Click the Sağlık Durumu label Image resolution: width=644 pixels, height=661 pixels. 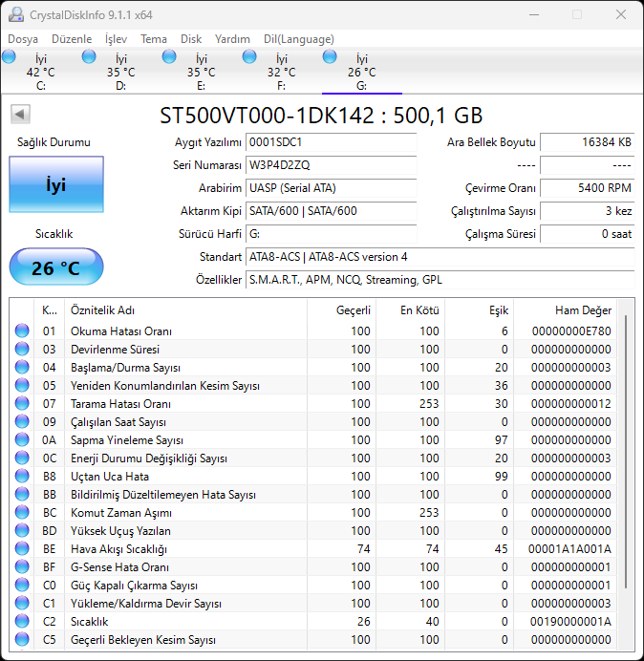[54, 142]
